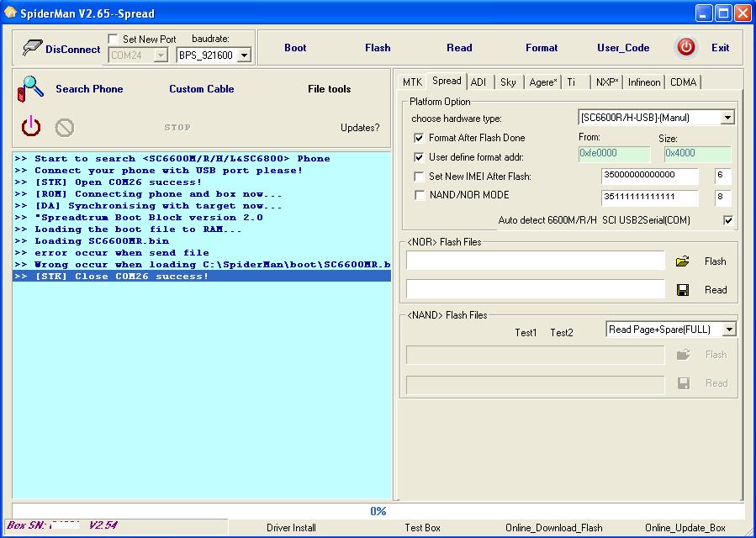The height and width of the screenshot is (538, 756).
Task: Toggle NAND/NOR MODE checkbox
Action: (x=420, y=195)
